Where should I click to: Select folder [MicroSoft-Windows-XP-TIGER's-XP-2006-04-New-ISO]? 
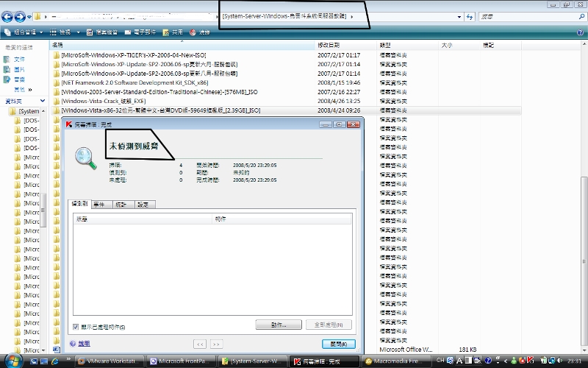[134, 55]
